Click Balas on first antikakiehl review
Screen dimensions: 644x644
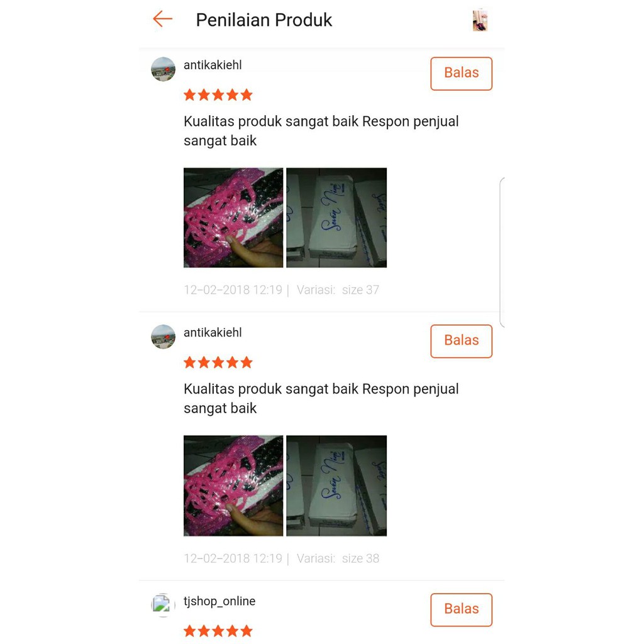461,74
